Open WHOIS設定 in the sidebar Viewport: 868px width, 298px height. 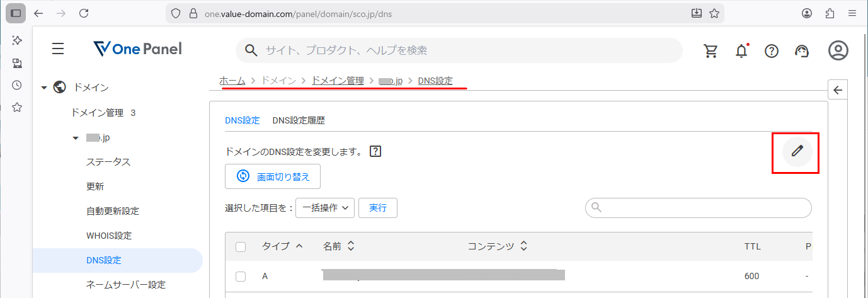(109, 236)
